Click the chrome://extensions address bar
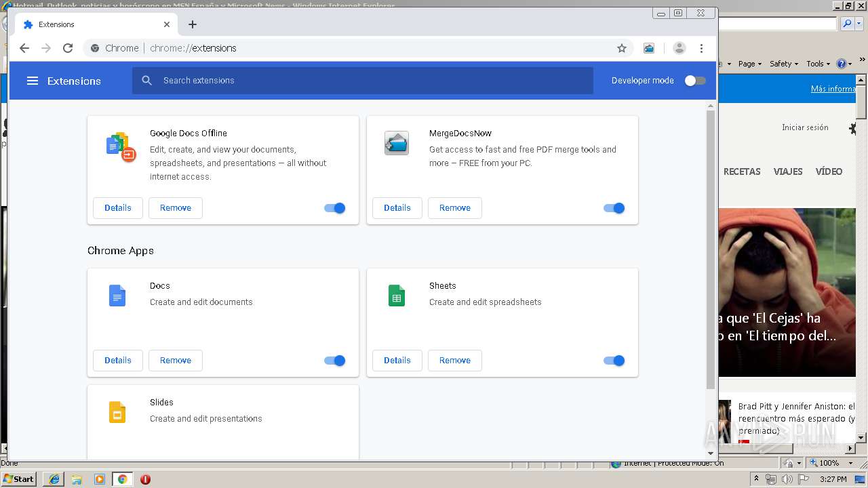 [x=359, y=48]
